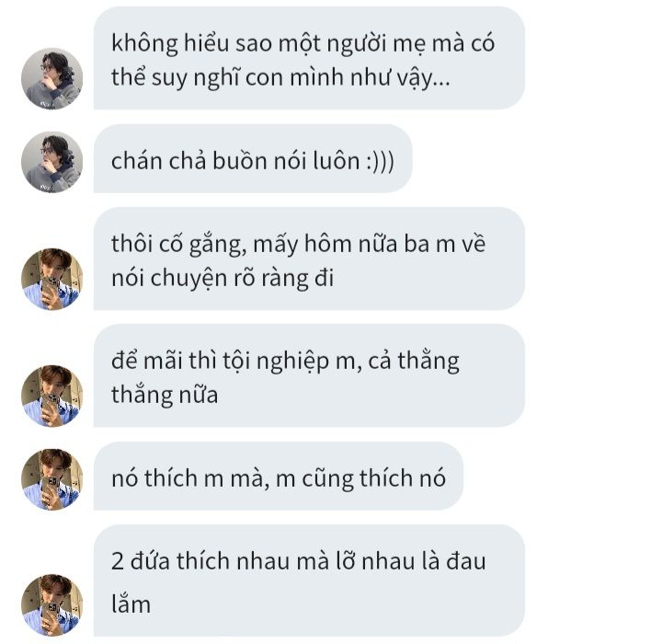Image resolution: width=662 pixels, height=644 pixels.
Task: Tap avatar beside '2 đứa thích nhau' message
Action: [51, 604]
